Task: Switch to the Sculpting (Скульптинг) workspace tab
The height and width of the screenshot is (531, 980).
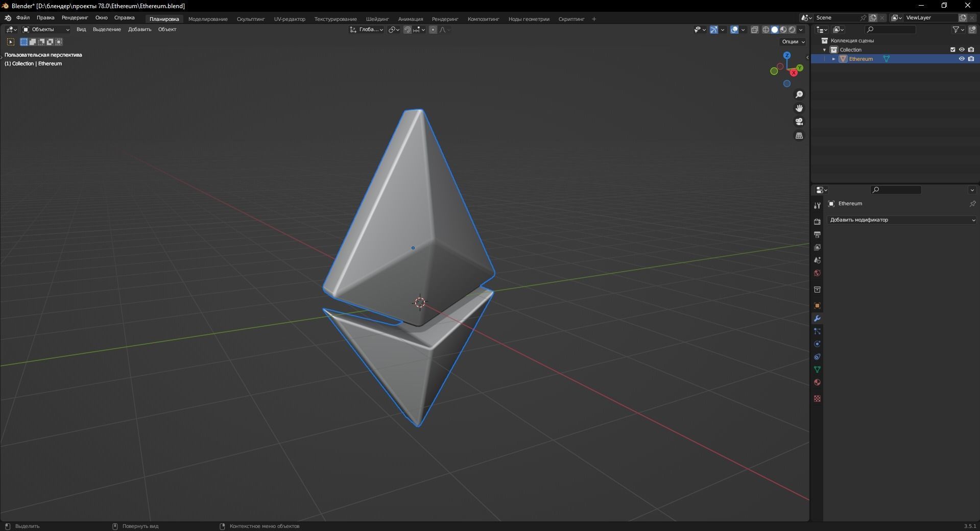Action: pos(251,19)
